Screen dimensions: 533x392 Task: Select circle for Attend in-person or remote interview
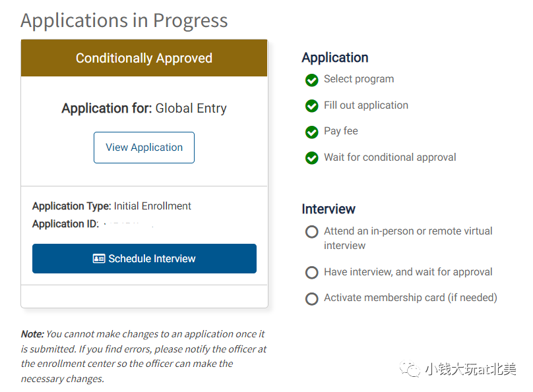[312, 232]
